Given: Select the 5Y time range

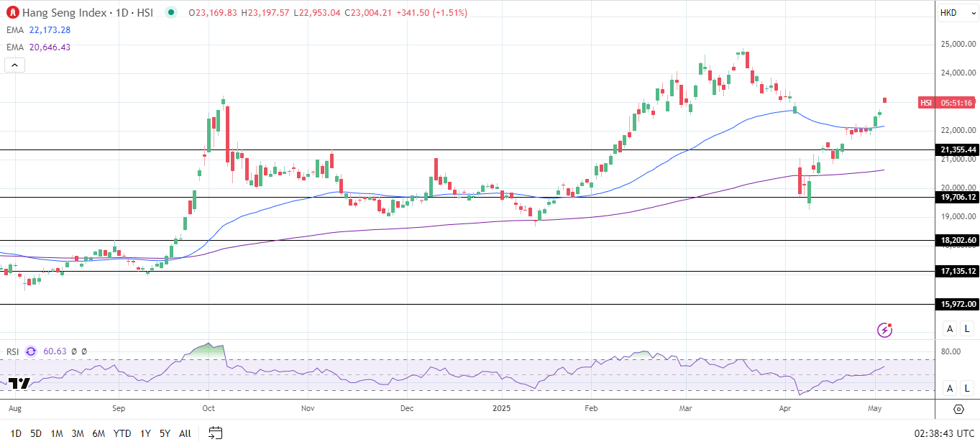Looking at the screenshot, I should click(165, 433).
